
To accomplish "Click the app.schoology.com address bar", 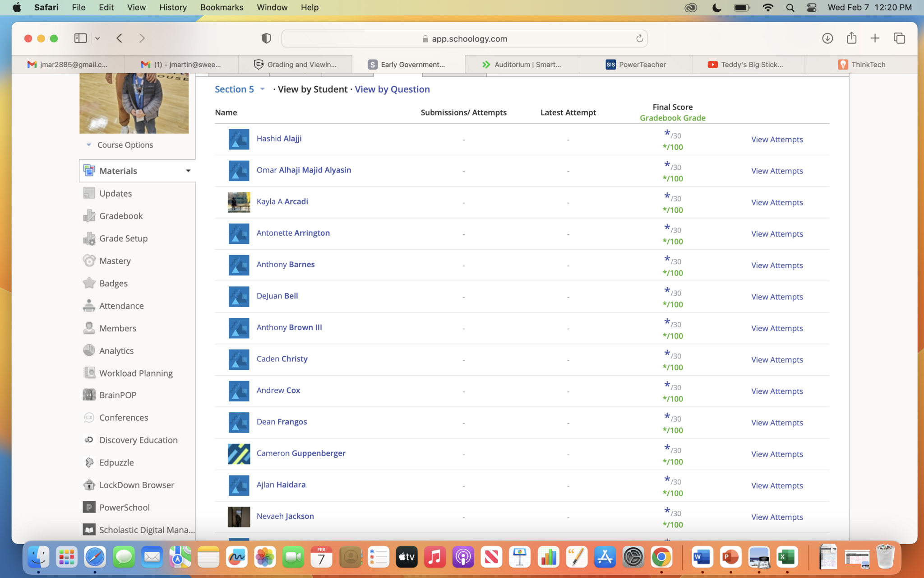I will coord(464,38).
